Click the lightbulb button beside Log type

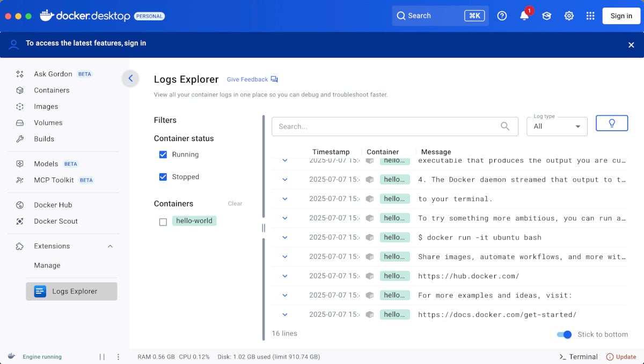click(612, 123)
